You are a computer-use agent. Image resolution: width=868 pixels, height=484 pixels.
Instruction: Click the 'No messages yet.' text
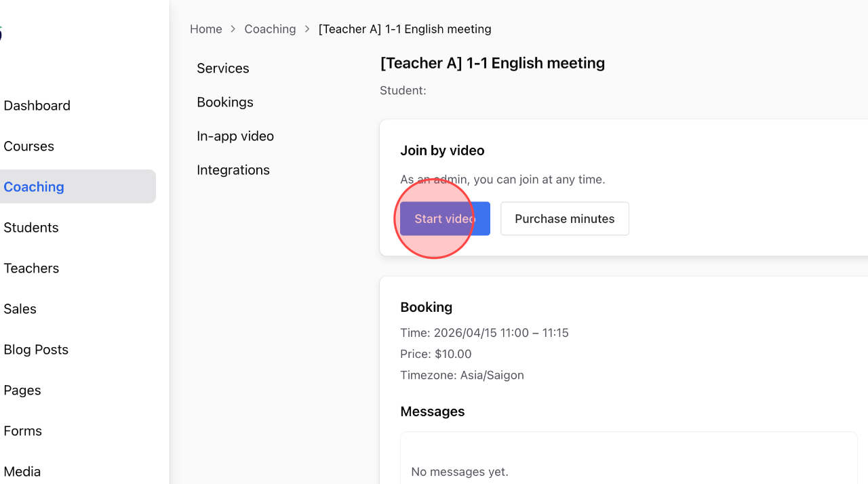(x=460, y=472)
